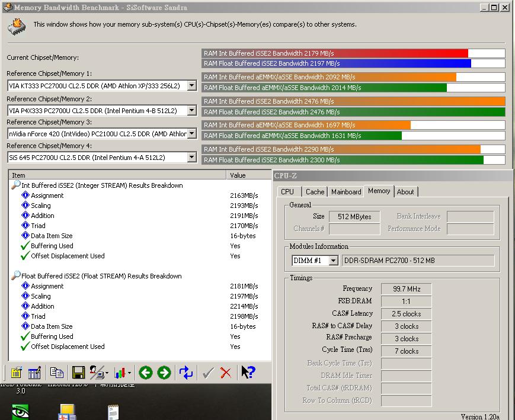Go forward with the green right arrow
The height and width of the screenshot is (420, 515).
[x=164, y=373]
